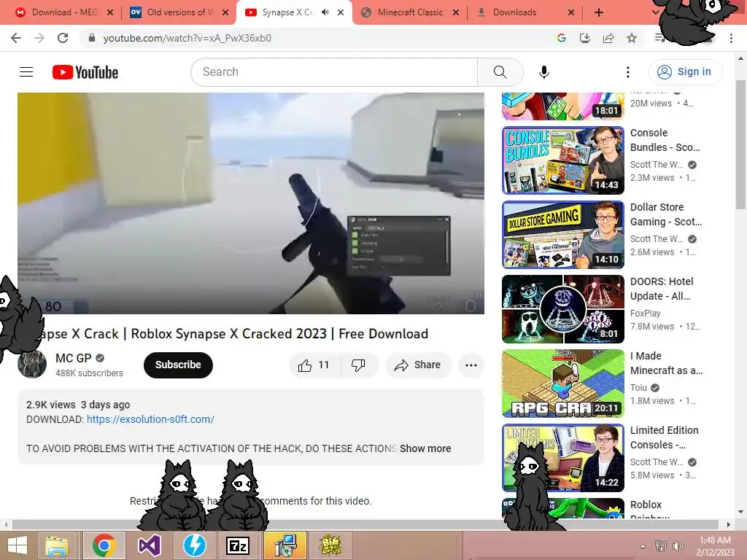Viewport: 747px width, 560px height.
Task: Switch to Old versions tab
Action: pyautogui.click(x=179, y=12)
